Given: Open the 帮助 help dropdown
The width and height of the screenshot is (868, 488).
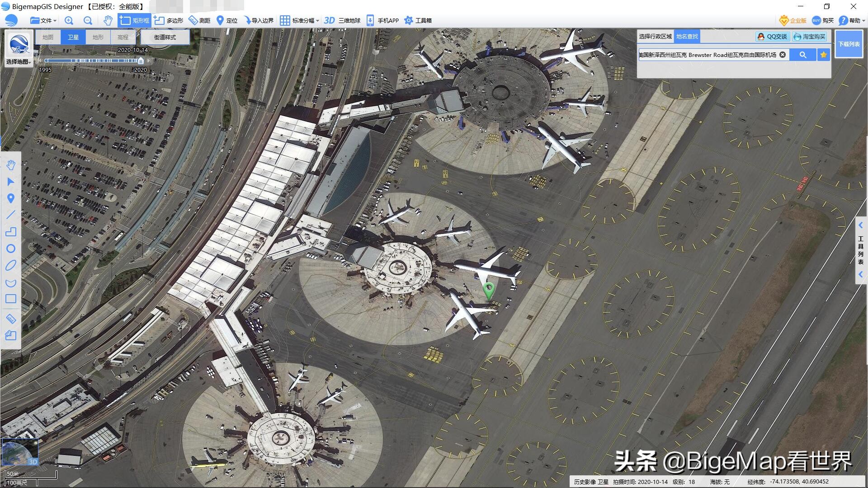Looking at the screenshot, I should point(852,20).
